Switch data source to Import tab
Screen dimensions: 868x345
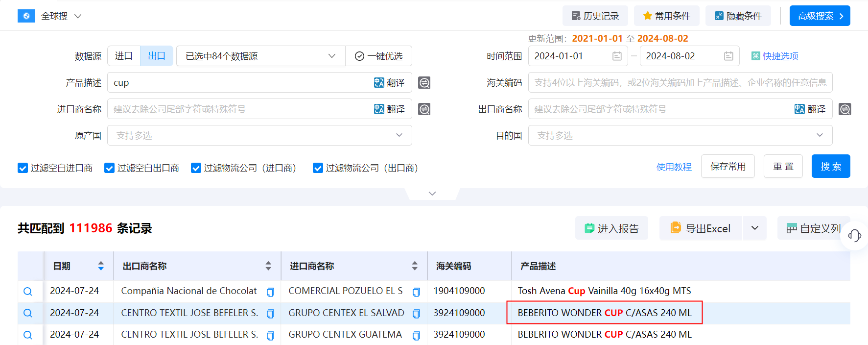click(124, 56)
